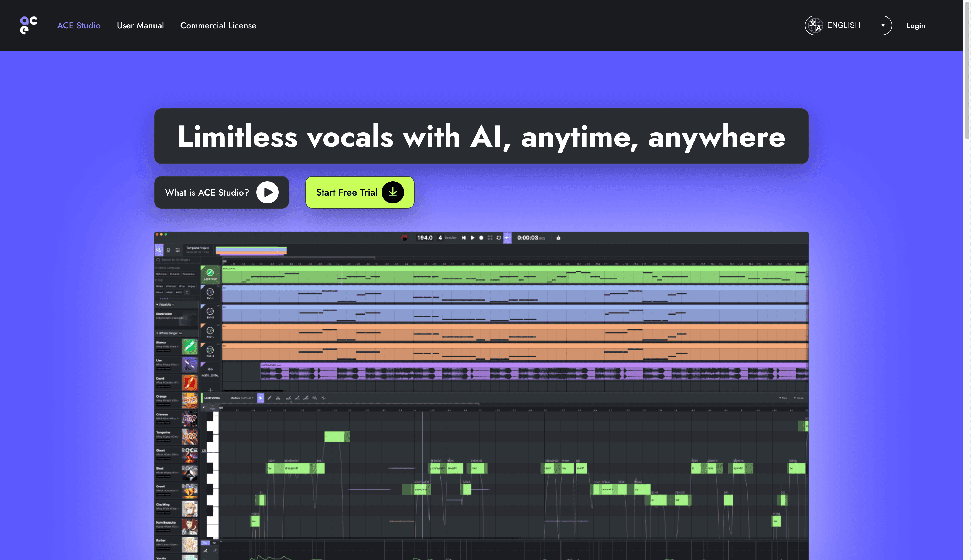Select the pointer arrow tool
Viewport: 971px width, 560px height.
click(x=261, y=398)
